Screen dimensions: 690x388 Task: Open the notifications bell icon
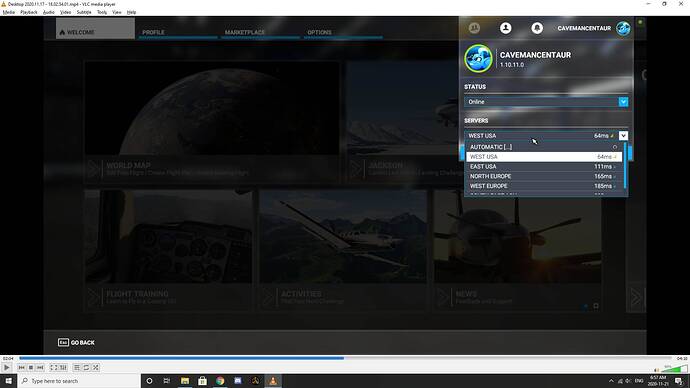(x=537, y=28)
